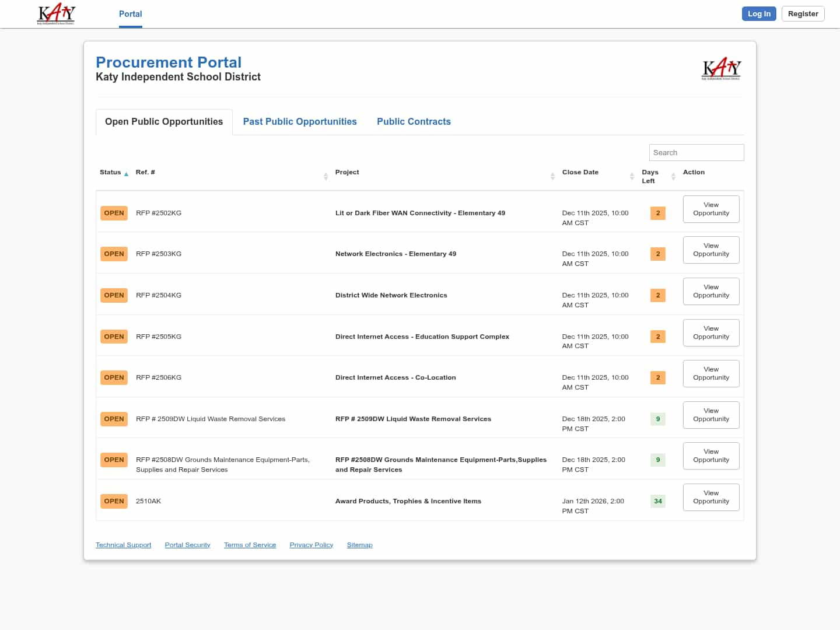Viewport: 840px width, 630px height.
Task: Switch to Past Public Opportunities tab
Action: [x=300, y=121]
